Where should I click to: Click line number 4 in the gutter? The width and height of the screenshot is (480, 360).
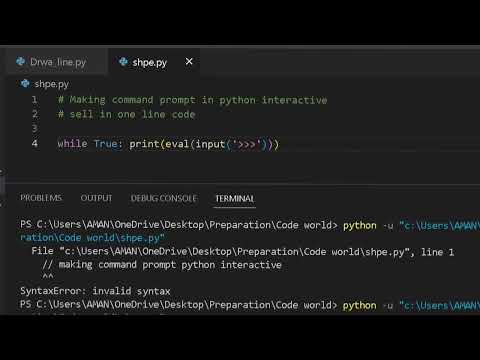click(x=35, y=144)
